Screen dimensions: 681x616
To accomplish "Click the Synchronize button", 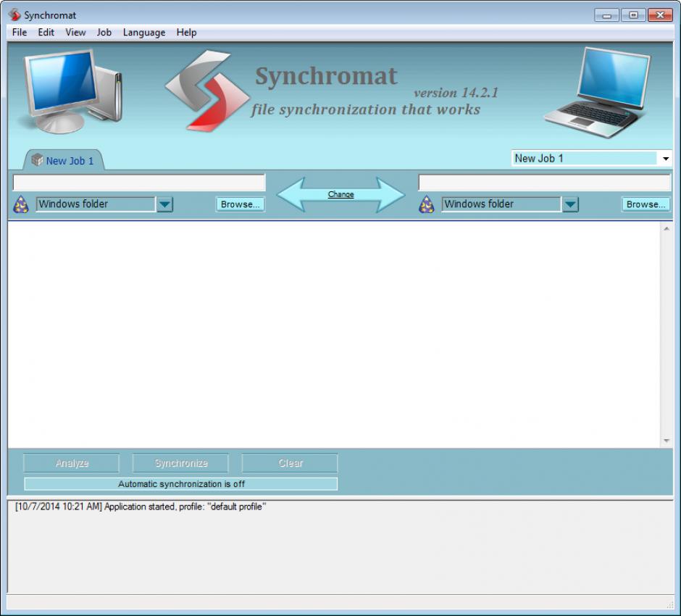I will (x=180, y=463).
